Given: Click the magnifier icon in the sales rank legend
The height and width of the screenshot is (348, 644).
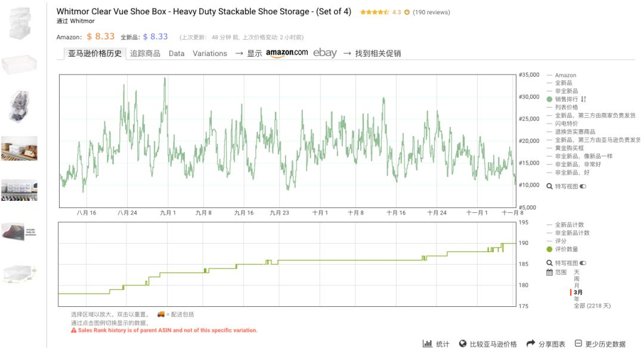Looking at the screenshot, I should pos(549,187).
